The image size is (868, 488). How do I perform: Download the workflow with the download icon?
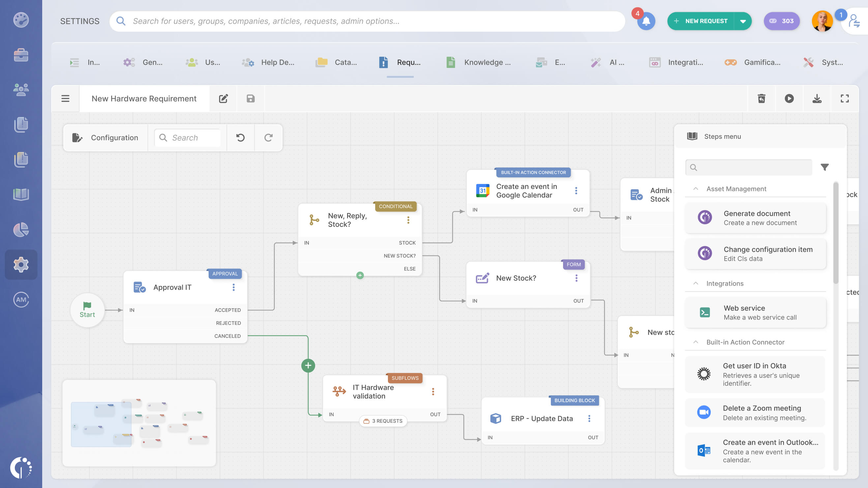click(x=817, y=98)
